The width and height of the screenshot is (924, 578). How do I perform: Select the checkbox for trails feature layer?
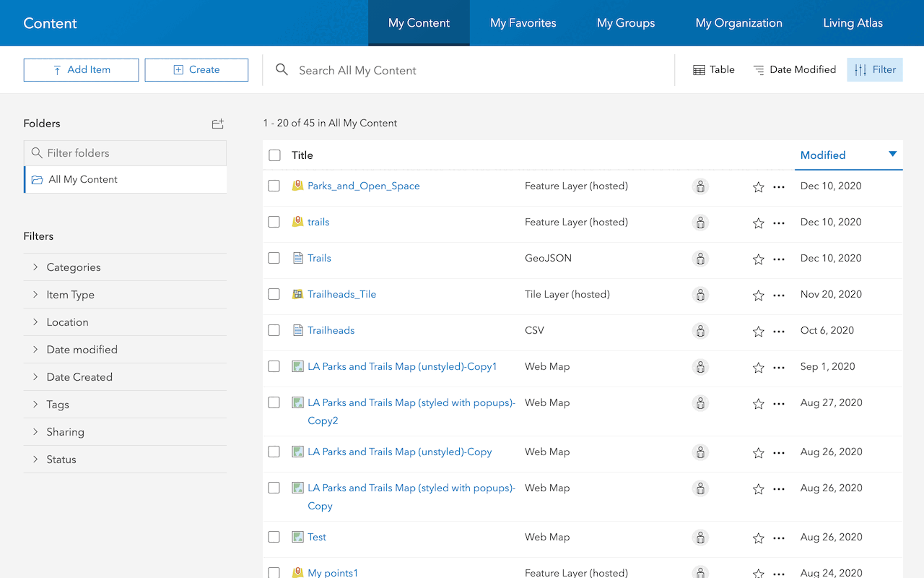(274, 222)
